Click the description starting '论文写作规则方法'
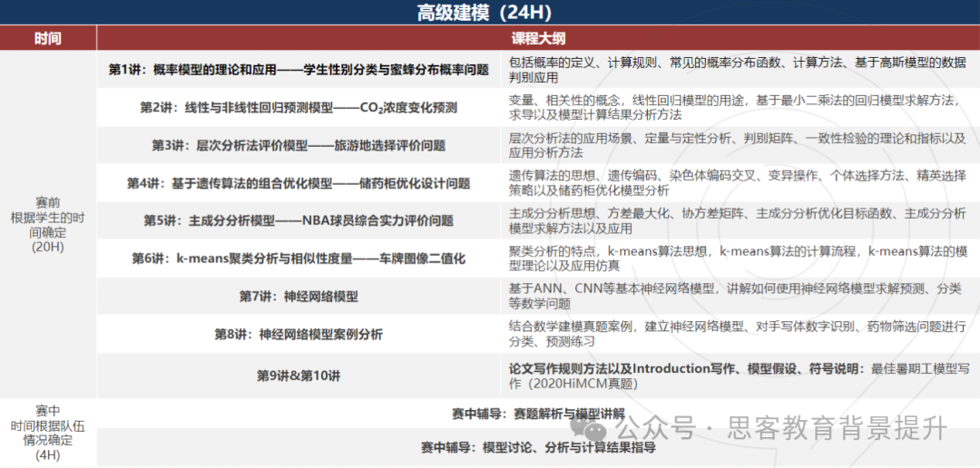Viewport: 980px width, 468px height. [738, 375]
